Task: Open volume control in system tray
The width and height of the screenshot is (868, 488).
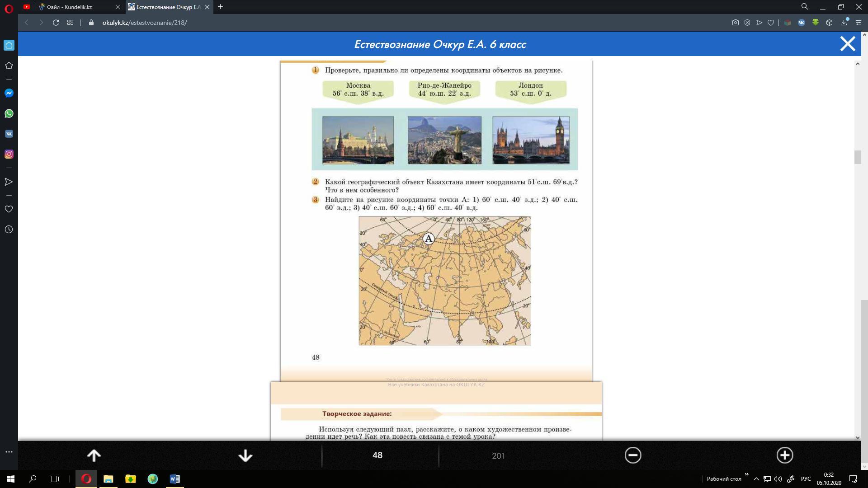Action: point(778,479)
